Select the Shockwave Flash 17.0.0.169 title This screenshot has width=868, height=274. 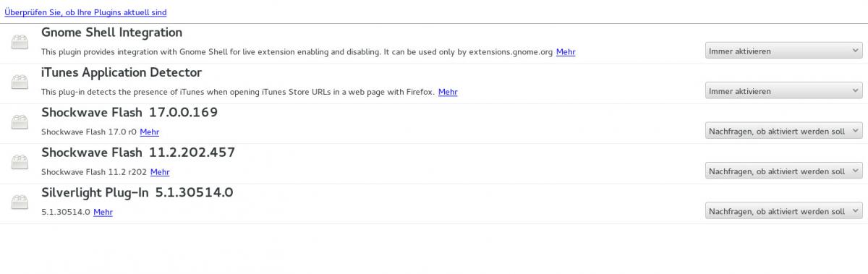[129, 113]
